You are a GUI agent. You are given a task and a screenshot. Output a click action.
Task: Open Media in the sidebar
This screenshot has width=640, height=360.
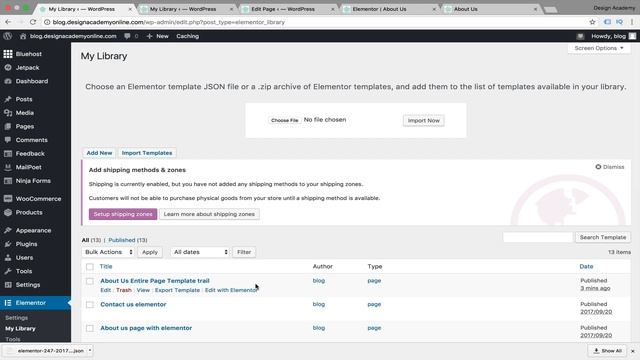[24, 113]
